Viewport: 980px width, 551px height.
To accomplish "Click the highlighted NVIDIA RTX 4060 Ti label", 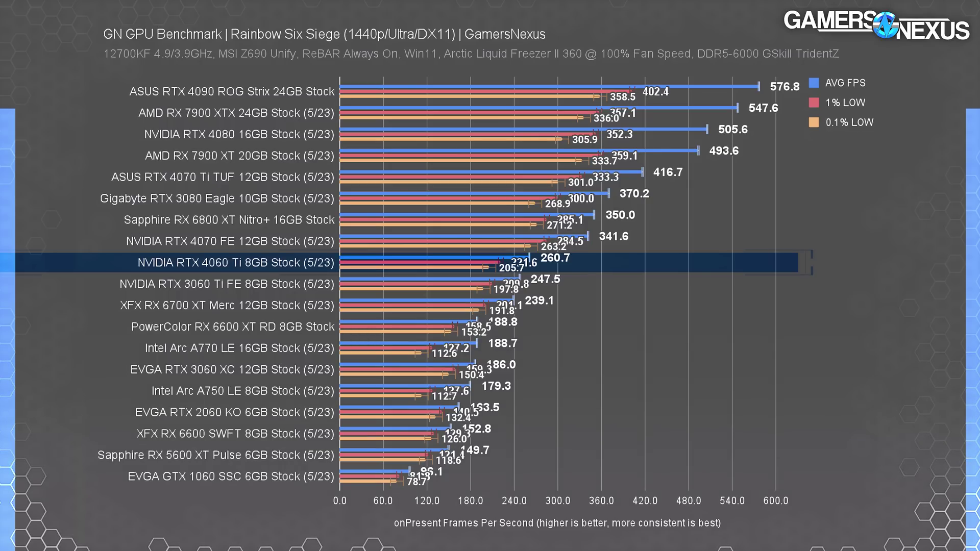I will pos(236,263).
